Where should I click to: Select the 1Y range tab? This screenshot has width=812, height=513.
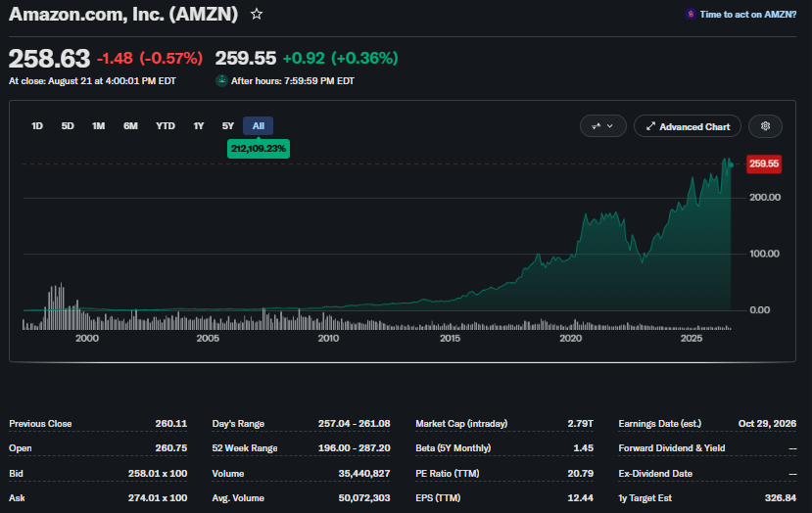(198, 125)
